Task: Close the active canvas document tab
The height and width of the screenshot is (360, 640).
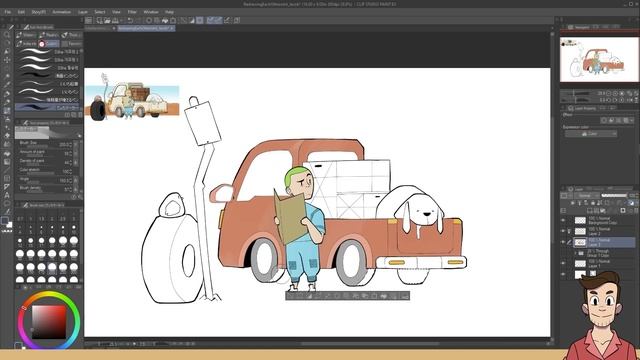Action: pyautogui.click(x=172, y=28)
